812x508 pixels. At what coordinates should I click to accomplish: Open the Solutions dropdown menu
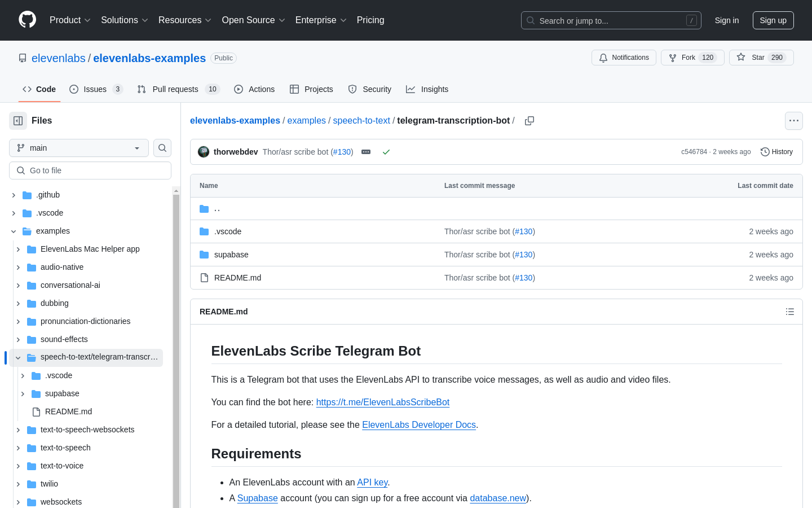coord(124,20)
